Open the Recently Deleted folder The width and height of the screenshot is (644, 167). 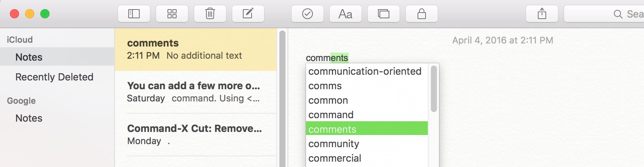(57, 77)
